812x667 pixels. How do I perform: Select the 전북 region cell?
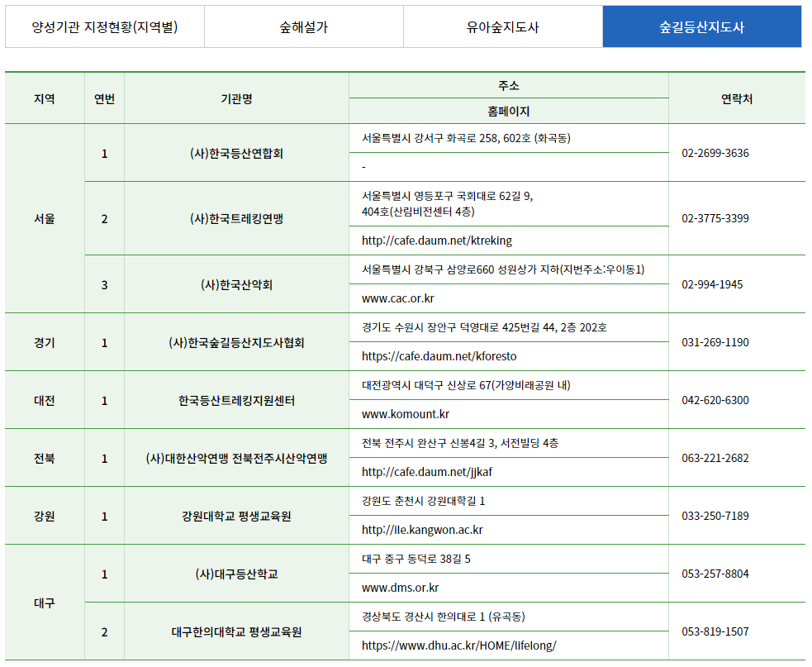45,459
